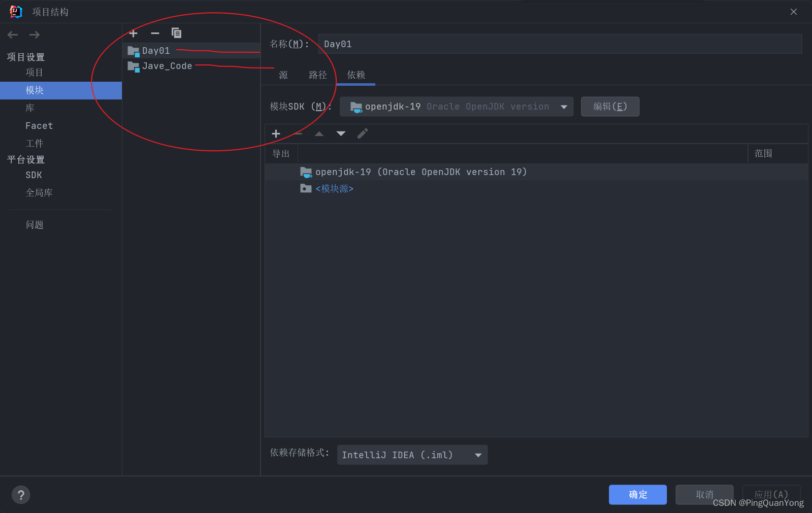Click the 应用(A) button
812x513 pixels.
[x=771, y=495]
